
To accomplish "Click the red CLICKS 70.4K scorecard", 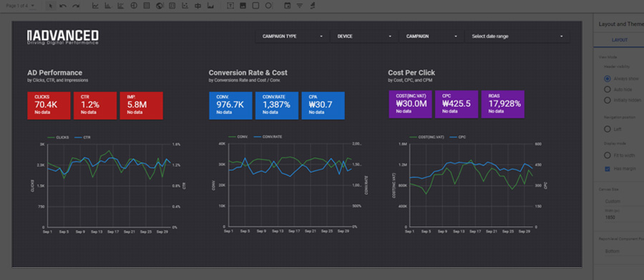I will 49,106.
